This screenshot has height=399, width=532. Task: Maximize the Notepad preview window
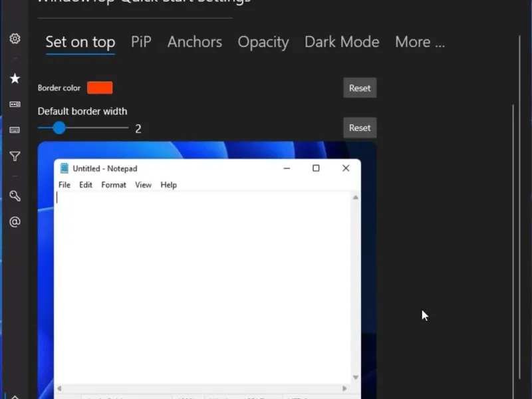click(x=316, y=168)
